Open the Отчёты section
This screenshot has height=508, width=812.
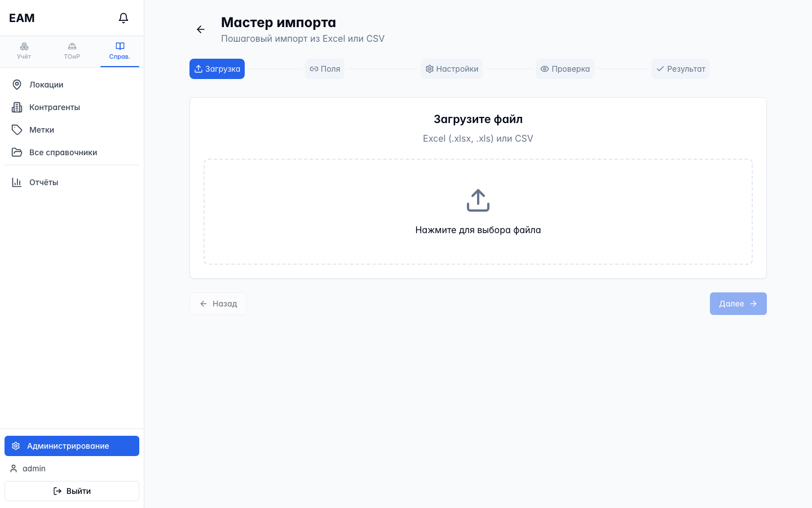[72, 182]
